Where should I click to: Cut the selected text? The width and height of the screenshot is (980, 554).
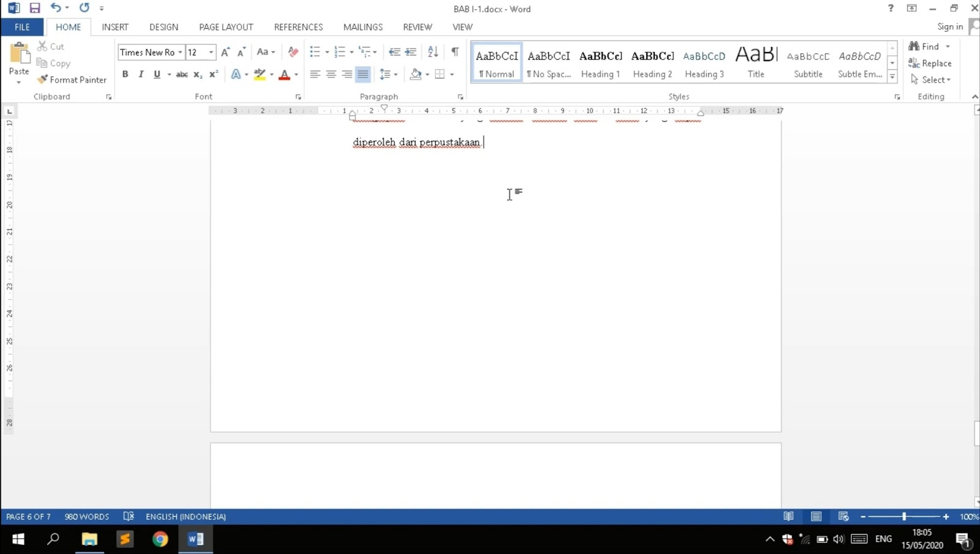point(51,47)
